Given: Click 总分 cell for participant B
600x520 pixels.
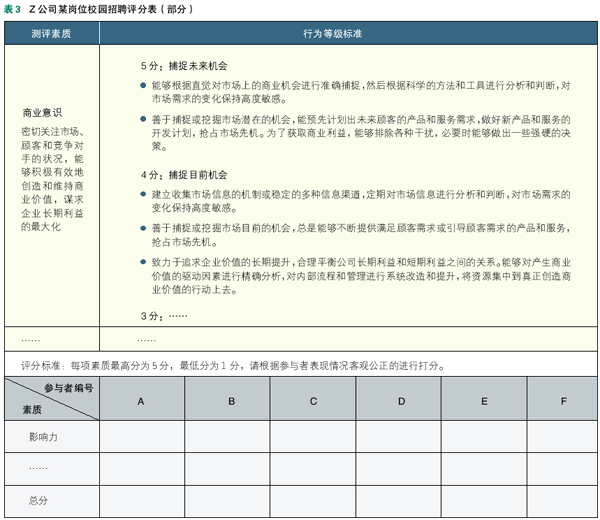Looking at the screenshot, I should click(230, 500).
